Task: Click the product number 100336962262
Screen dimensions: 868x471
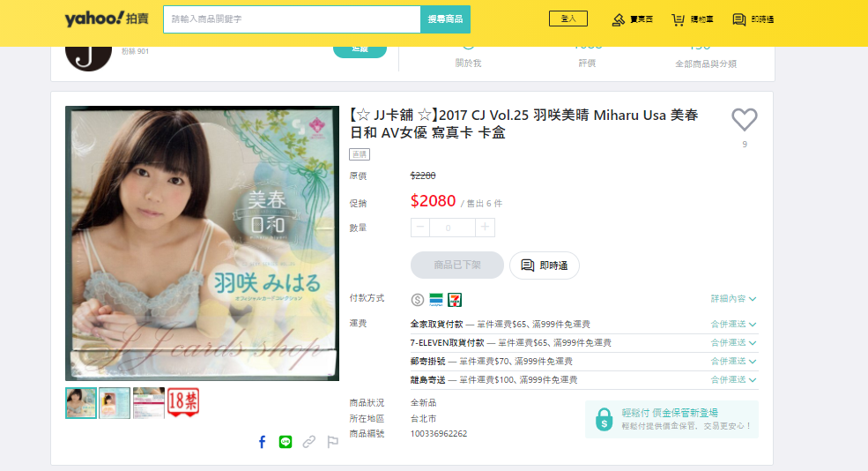Action: [x=439, y=433]
